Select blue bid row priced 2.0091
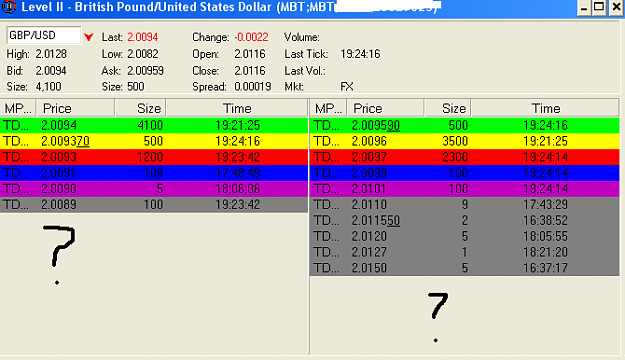 pyautogui.click(x=154, y=173)
